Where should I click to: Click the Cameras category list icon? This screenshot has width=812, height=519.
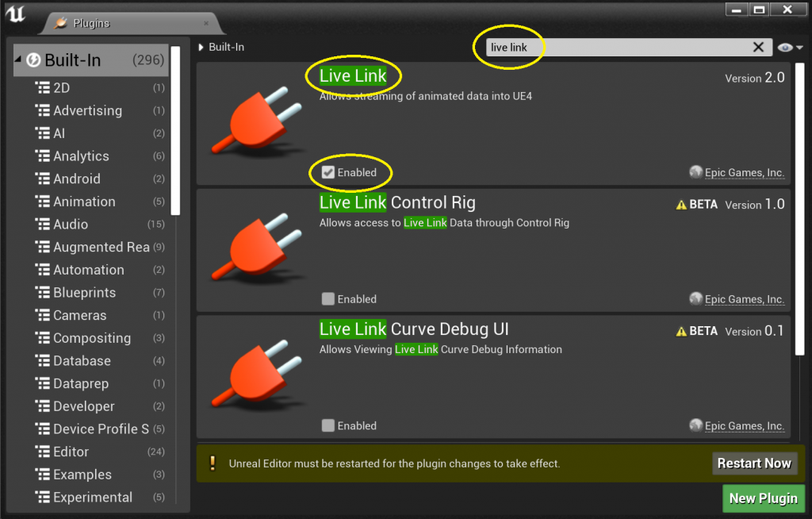click(x=43, y=316)
